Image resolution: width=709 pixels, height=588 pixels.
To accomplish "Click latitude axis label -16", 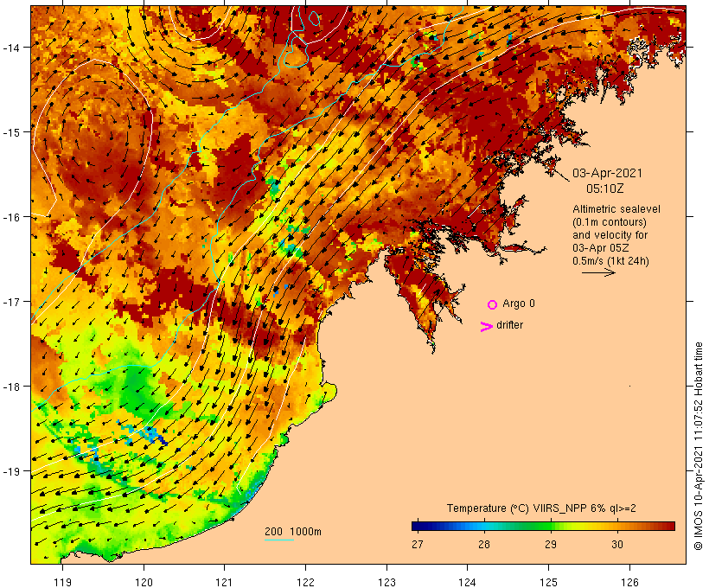I will 11,217.
